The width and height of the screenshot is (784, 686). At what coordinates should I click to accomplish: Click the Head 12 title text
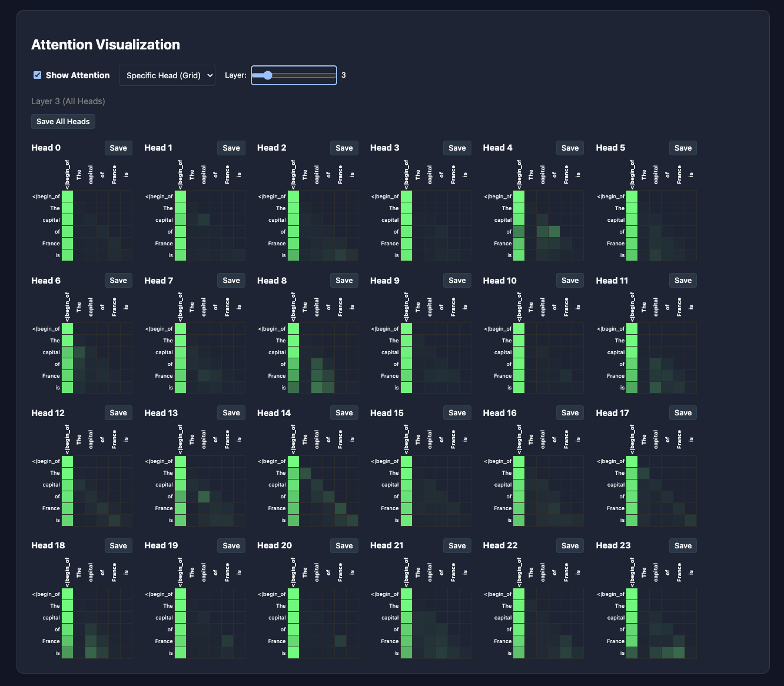coord(48,413)
